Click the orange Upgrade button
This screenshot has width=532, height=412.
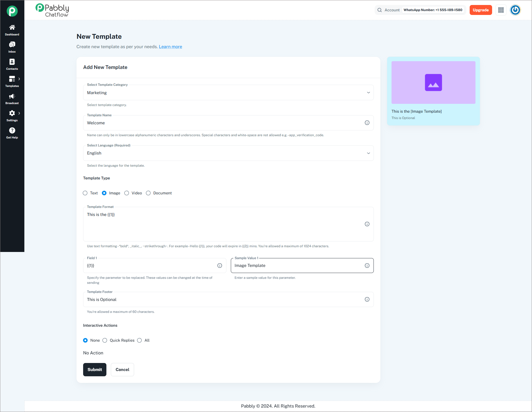pos(481,10)
